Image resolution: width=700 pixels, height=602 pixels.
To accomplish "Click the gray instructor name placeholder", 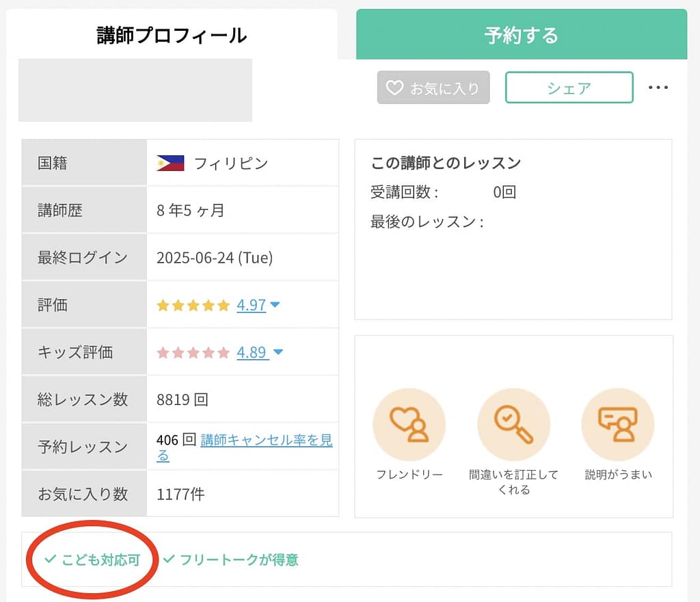I will (x=135, y=90).
